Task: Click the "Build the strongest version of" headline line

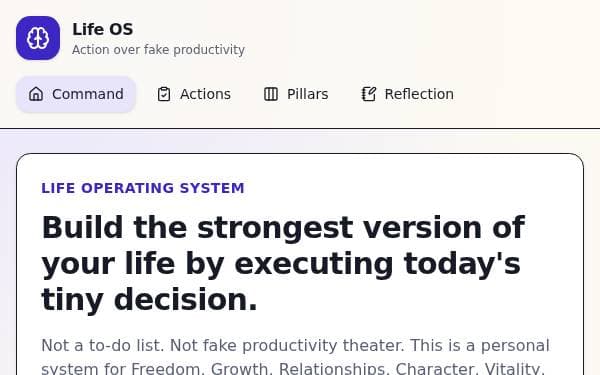Action: [x=283, y=228]
